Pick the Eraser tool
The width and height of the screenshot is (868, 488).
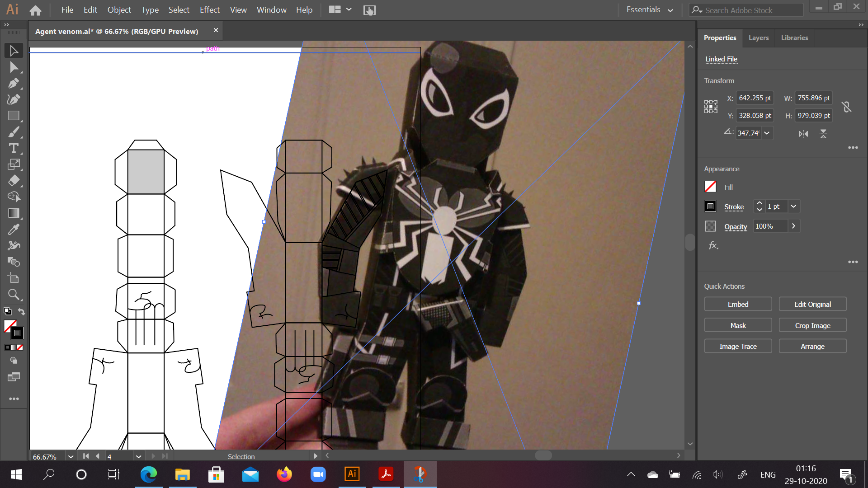click(14, 181)
